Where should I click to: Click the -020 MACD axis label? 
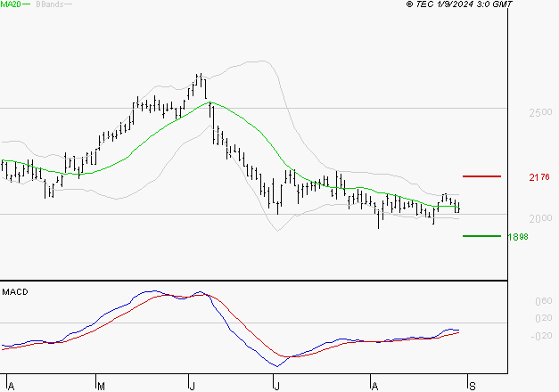click(x=541, y=336)
